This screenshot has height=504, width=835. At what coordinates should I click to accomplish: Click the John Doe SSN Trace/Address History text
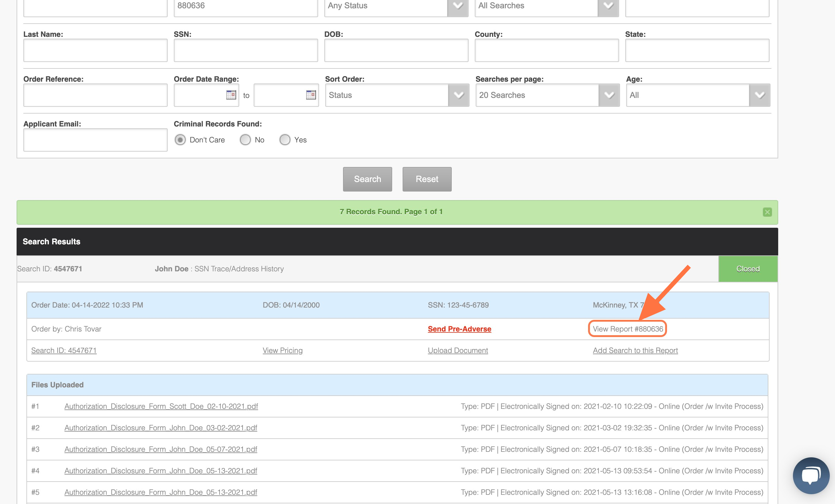[219, 269]
